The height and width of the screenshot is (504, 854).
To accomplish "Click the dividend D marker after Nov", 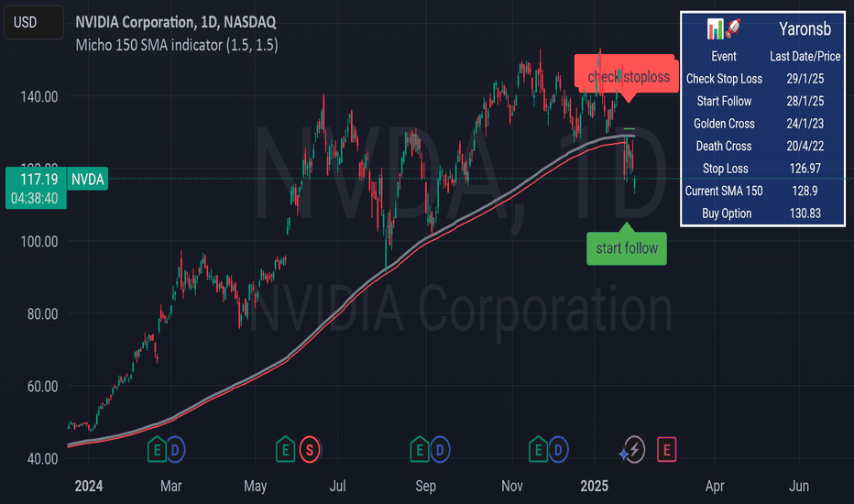I will [558, 450].
